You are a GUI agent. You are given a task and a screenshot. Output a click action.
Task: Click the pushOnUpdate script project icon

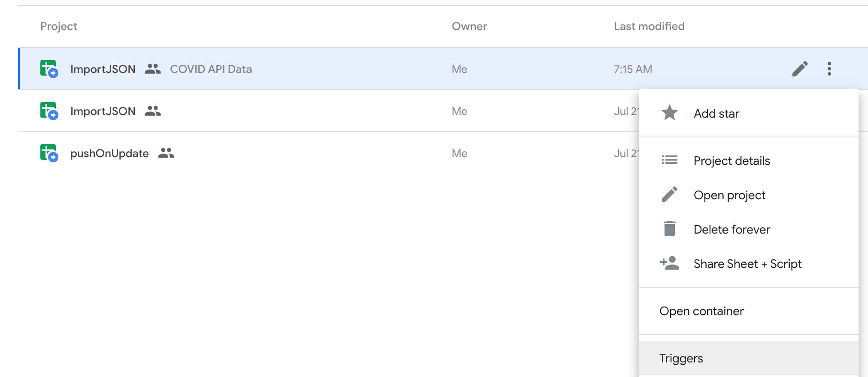(49, 153)
